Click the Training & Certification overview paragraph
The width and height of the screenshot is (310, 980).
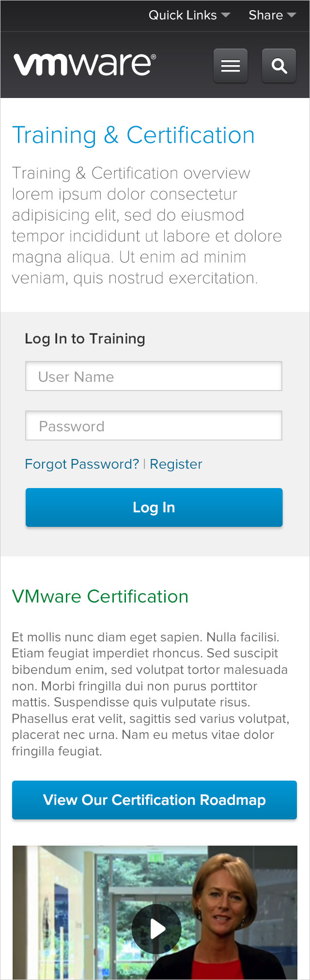click(147, 226)
